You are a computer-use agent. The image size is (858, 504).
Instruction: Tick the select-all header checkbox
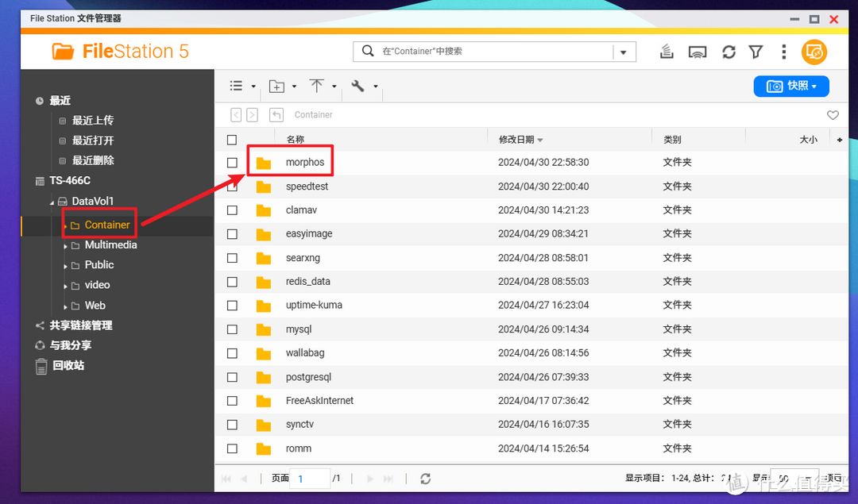[232, 140]
